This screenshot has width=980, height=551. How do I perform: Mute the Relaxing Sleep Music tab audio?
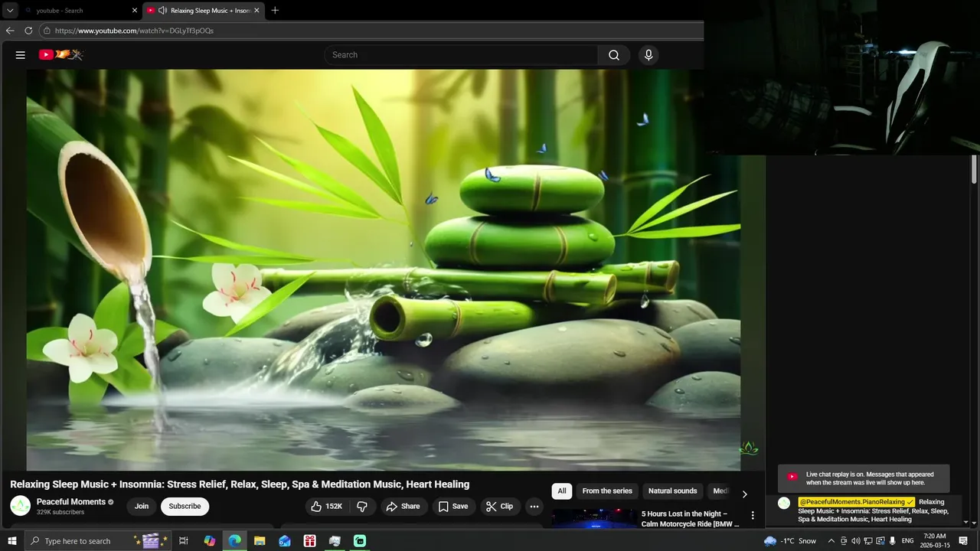(x=162, y=11)
